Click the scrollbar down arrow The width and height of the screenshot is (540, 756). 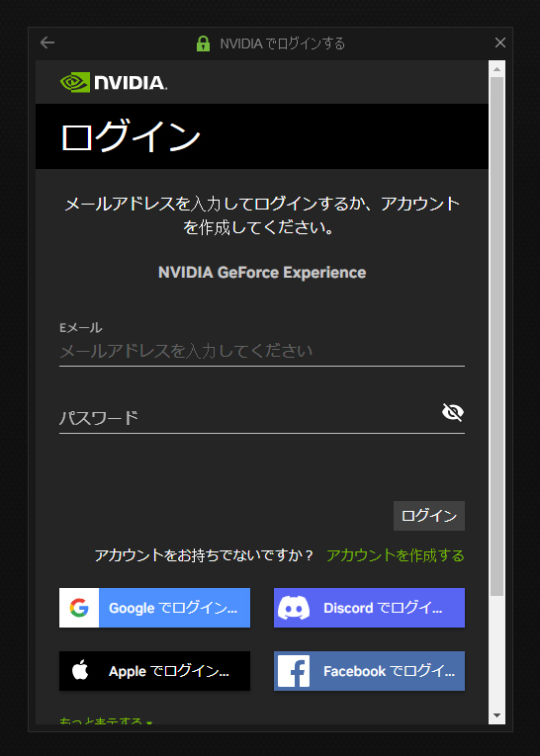496,715
